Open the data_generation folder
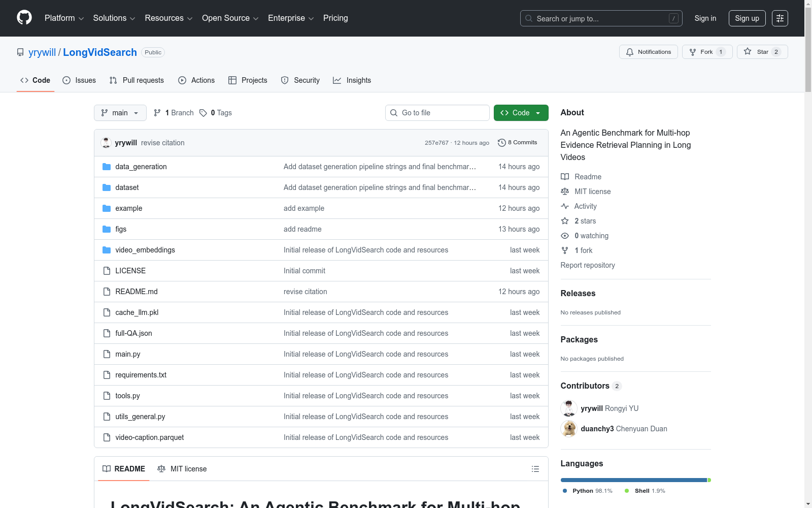This screenshot has height=508, width=812. [x=141, y=167]
